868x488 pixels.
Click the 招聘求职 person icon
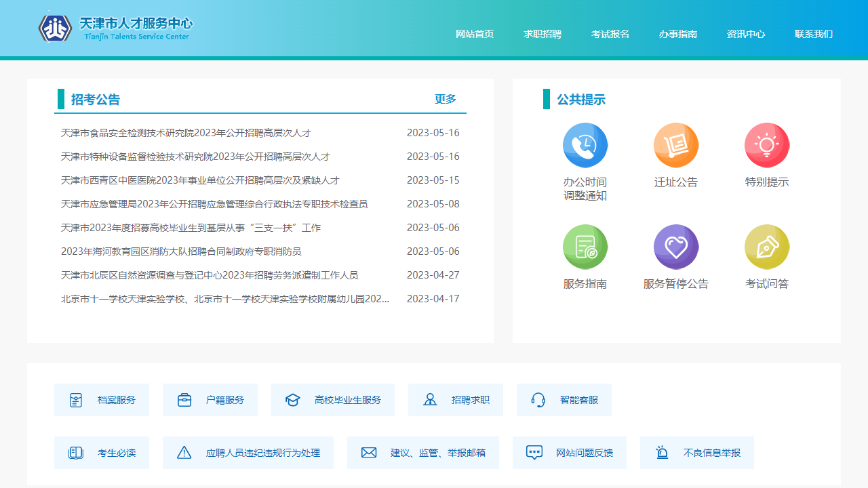(x=430, y=400)
